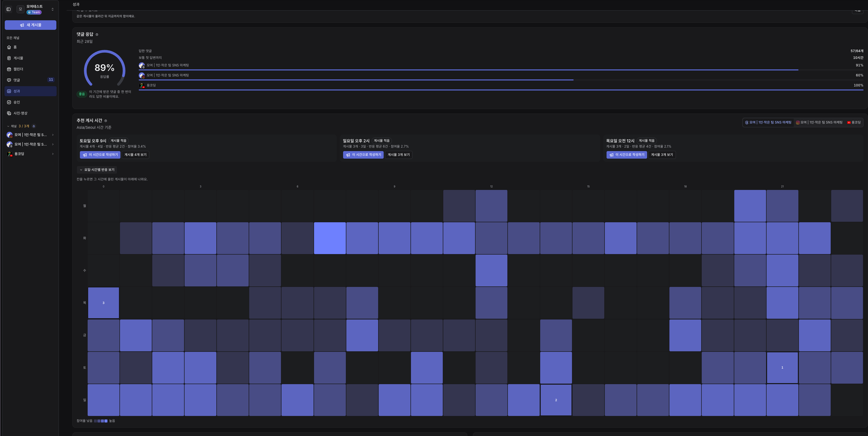The height and width of the screenshot is (436, 868).
Task: Click the 좋음 status badge
Action: (x=82, y=94)
